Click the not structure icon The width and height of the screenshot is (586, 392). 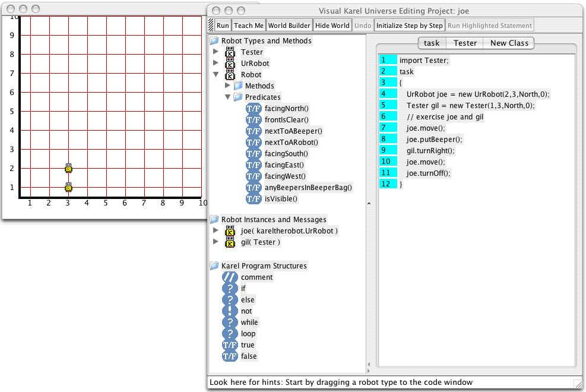pyautogui.click(x=230, y=311)
